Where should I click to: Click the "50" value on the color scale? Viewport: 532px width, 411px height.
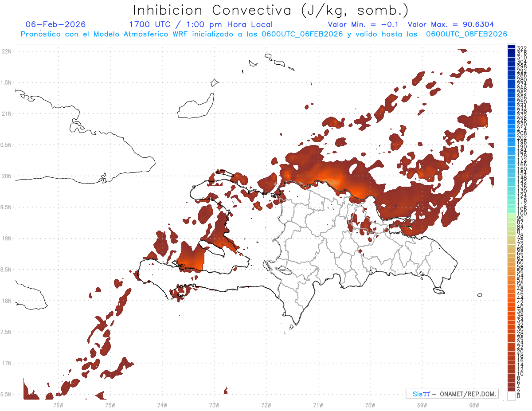520,285
